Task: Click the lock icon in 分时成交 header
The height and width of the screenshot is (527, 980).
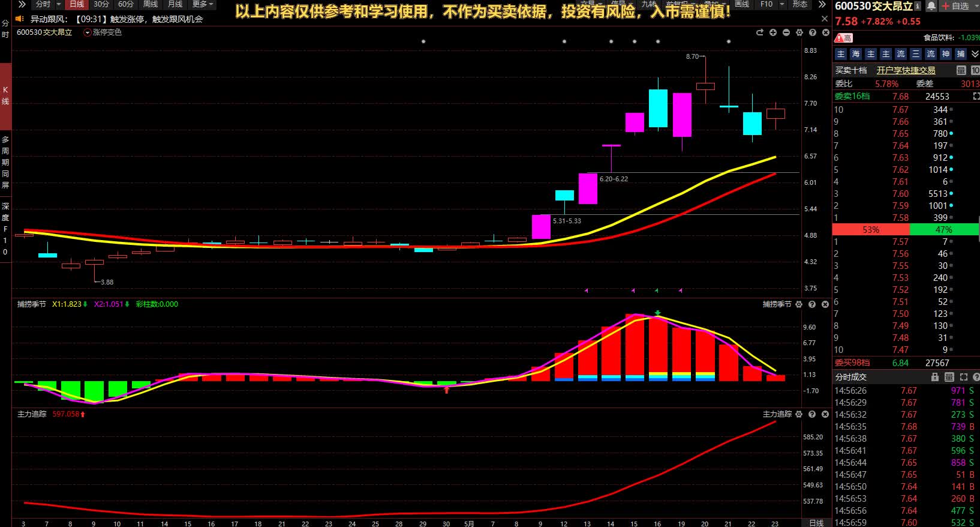Action: click(934, 377)
